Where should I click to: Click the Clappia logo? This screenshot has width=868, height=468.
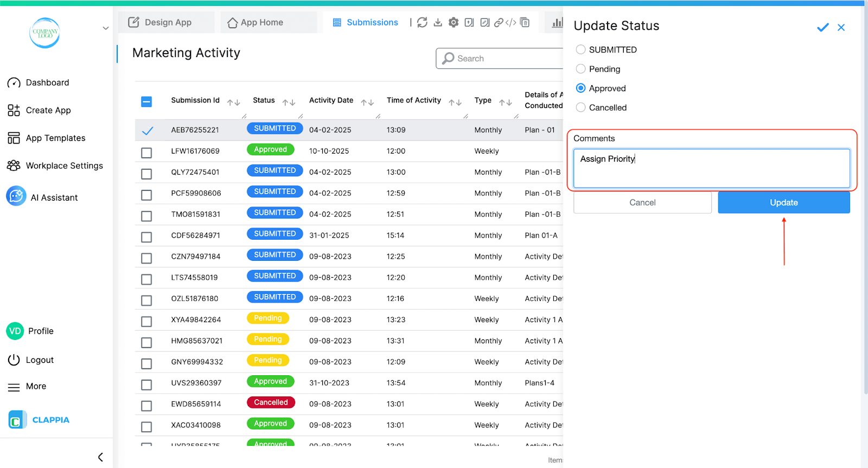click(17, 420)
